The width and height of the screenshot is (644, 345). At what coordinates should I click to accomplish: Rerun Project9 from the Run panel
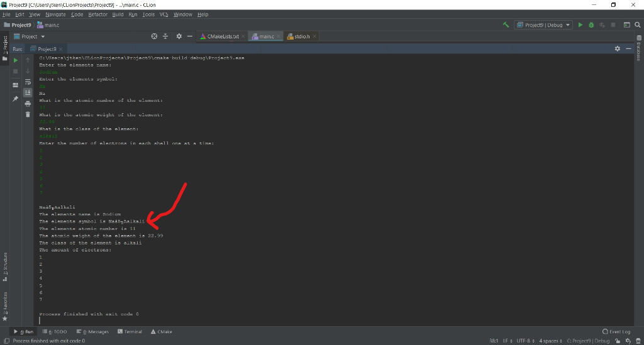tap(16, 60)
